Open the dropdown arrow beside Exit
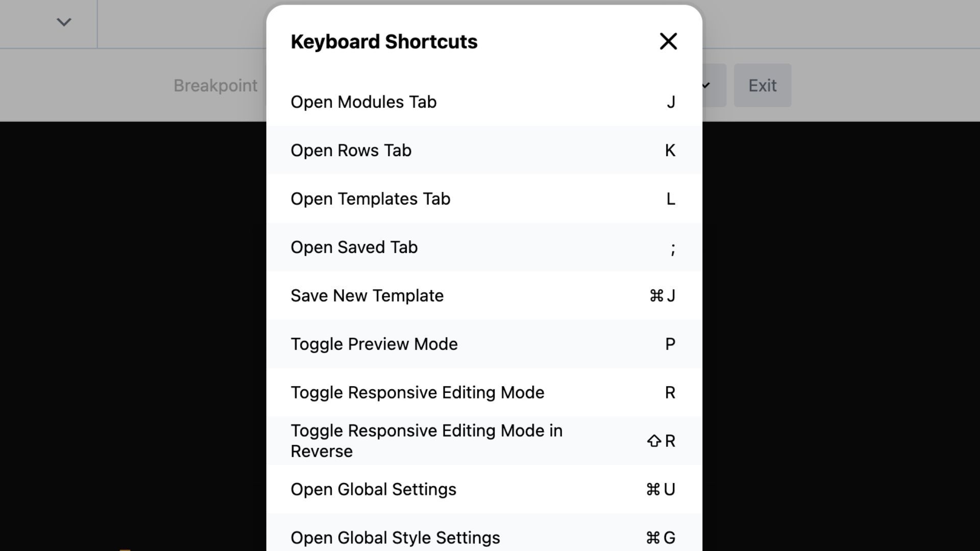980x551 pixels. click(707, 86)
